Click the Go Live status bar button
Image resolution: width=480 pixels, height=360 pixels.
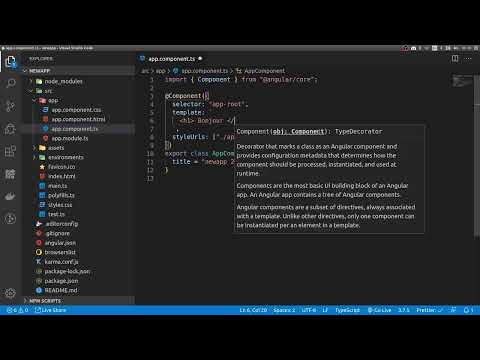[379, 310]
